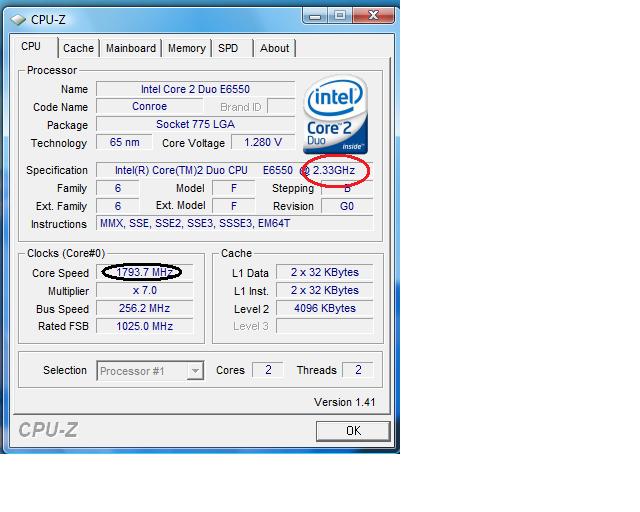Click the Version 1.41 label
The image size is (640, 512).
(344, 402)
